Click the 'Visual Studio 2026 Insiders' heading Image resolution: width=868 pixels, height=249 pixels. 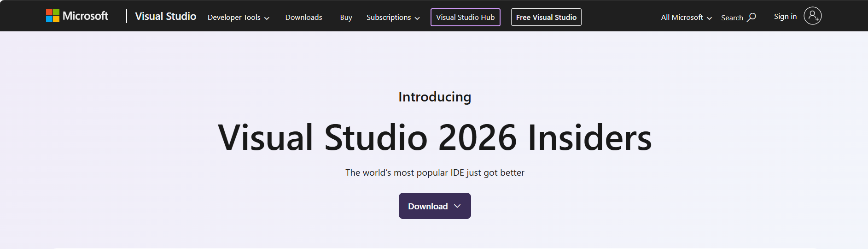point(435,137)
